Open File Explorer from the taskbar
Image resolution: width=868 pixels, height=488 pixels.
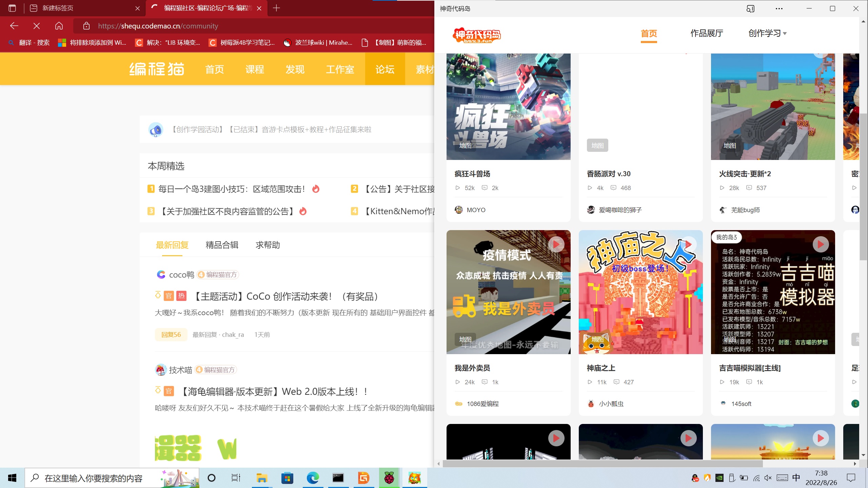point(261,478)
